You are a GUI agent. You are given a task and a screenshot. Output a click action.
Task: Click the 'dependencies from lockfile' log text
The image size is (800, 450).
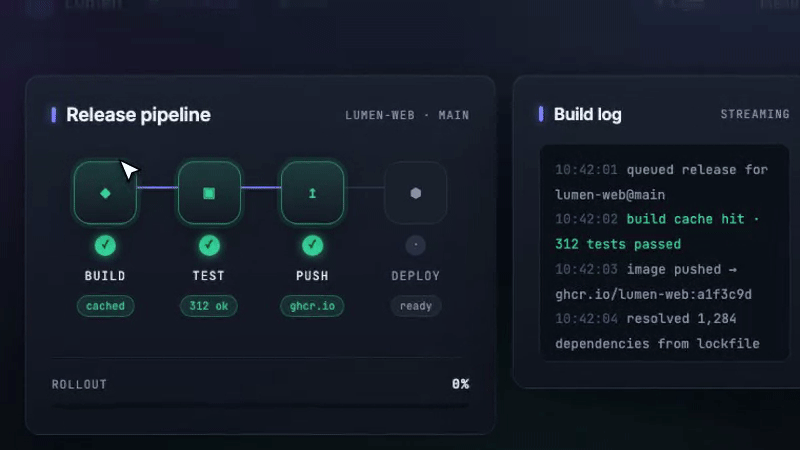(x=658, y=344)
